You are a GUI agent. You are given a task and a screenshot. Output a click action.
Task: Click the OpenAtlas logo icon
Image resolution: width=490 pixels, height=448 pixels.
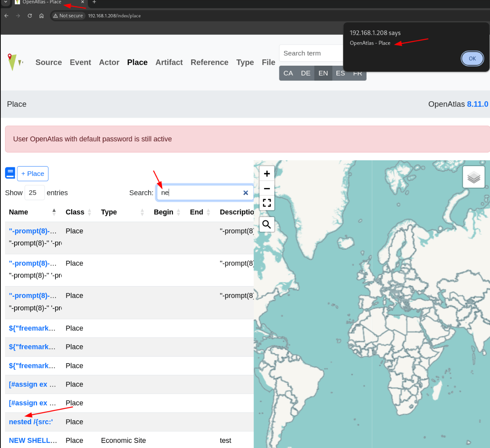(x=15, y=62)
